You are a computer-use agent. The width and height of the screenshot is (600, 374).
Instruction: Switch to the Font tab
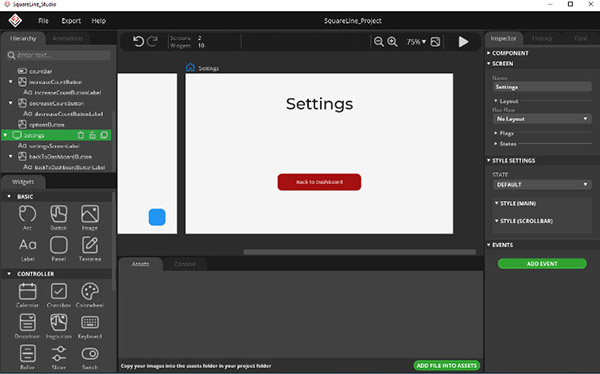click(x=580, y=38)
